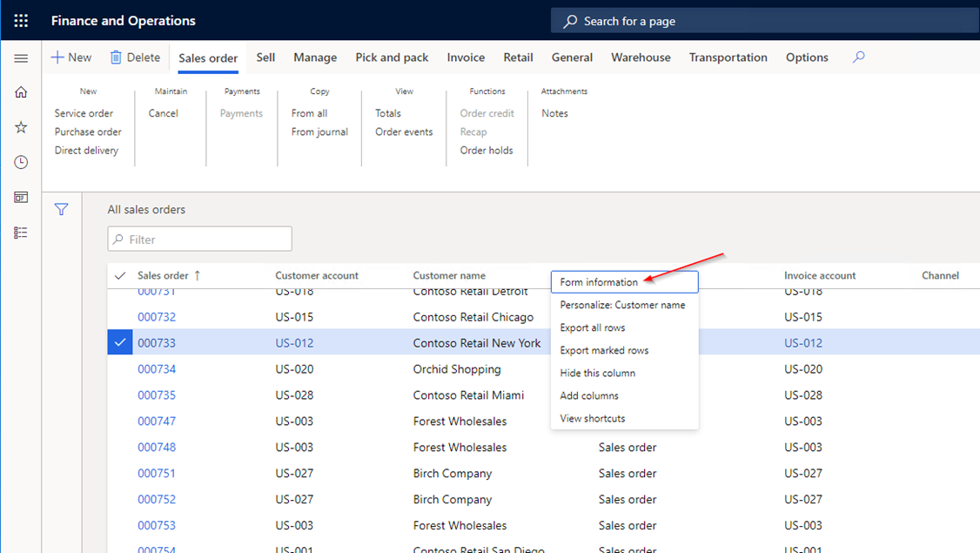Open the Channel column header menu
The width and height of the screenshot is (980, 553).
(940, 275)
